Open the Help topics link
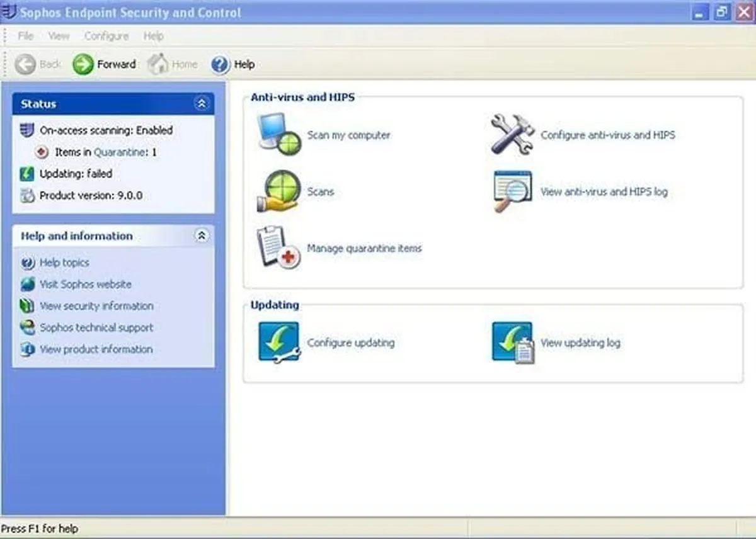756x539 pixels. (64, 263)
